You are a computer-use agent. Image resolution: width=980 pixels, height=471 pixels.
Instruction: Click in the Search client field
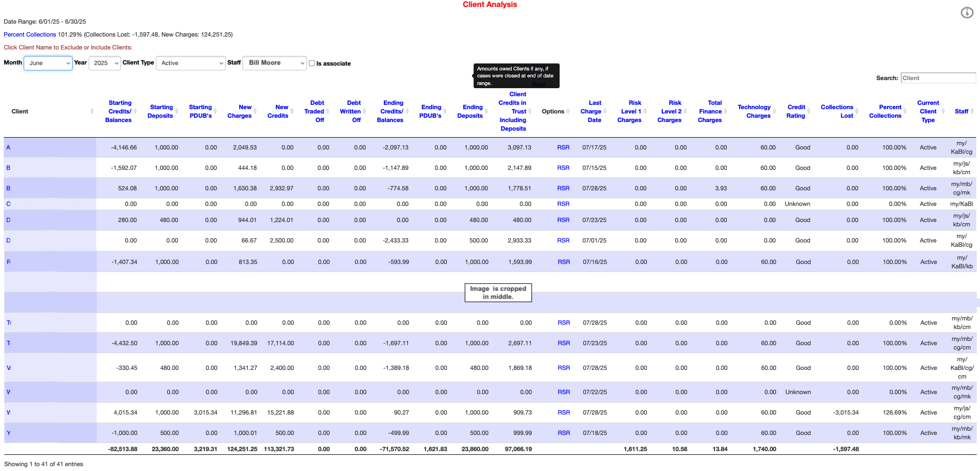[938, 78]
